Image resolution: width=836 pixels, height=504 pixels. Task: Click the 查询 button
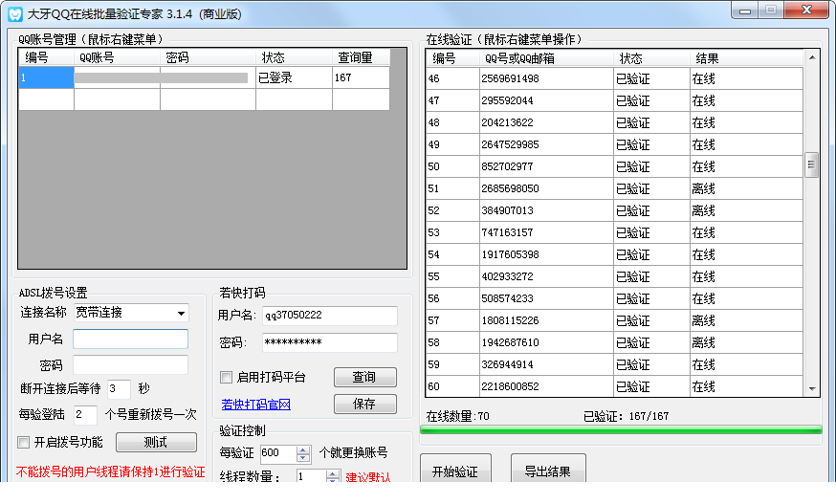pyautogui.click(x=365, y=377)
